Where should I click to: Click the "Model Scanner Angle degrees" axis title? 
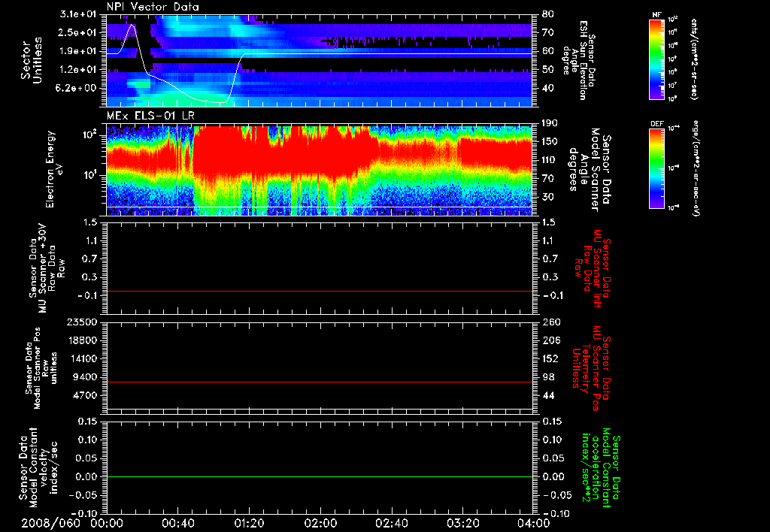click(590, 169)
